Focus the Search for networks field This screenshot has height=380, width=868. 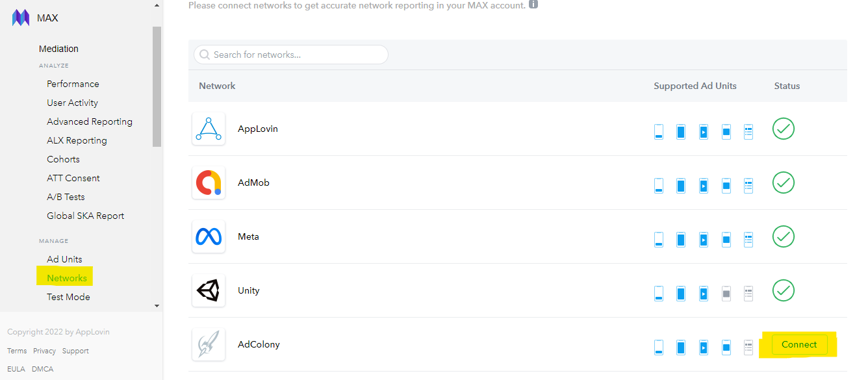coord(291,55)
